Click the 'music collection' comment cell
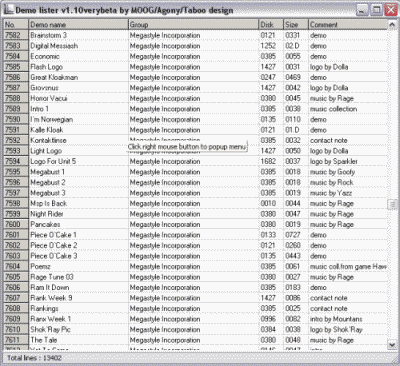Viewport: 400px width, 366px height. click(x=333, y=109)
